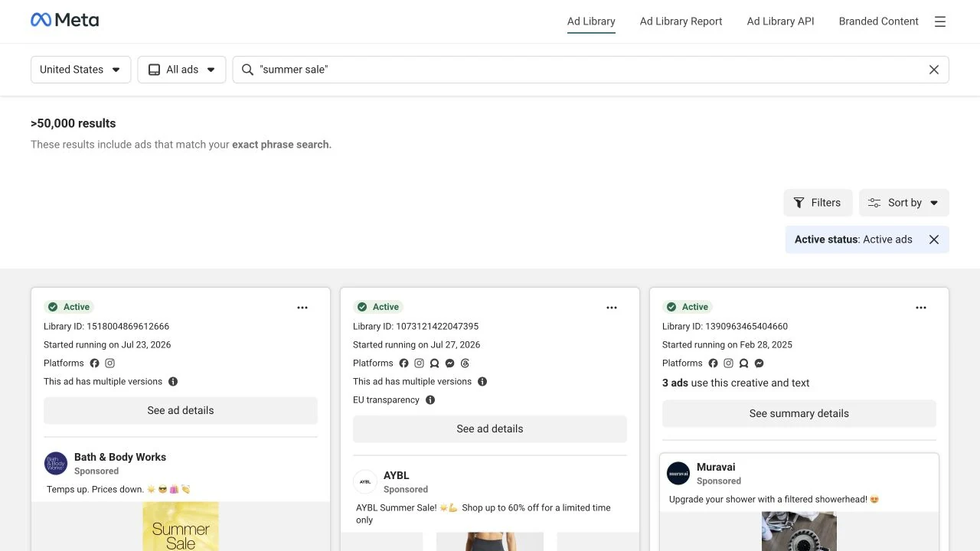This screenshot has width=980, height=551.
Task: Click Messenger platform icon on AYBL ad
Action: [x=450, y=364]
